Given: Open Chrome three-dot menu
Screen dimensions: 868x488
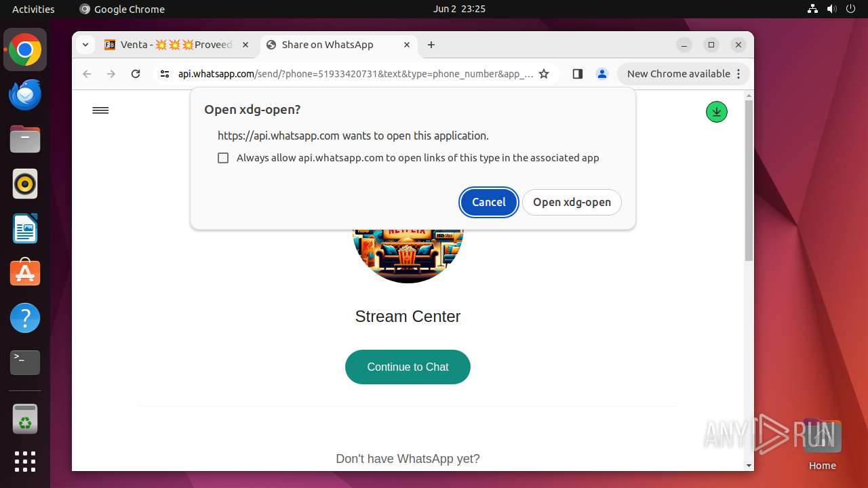Looking at the screenshot, I should (739, 74).
